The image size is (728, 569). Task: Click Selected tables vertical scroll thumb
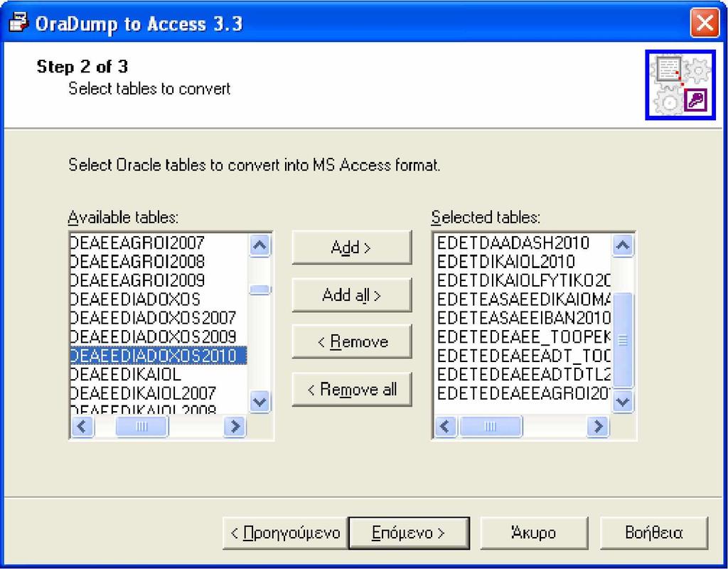623,341
